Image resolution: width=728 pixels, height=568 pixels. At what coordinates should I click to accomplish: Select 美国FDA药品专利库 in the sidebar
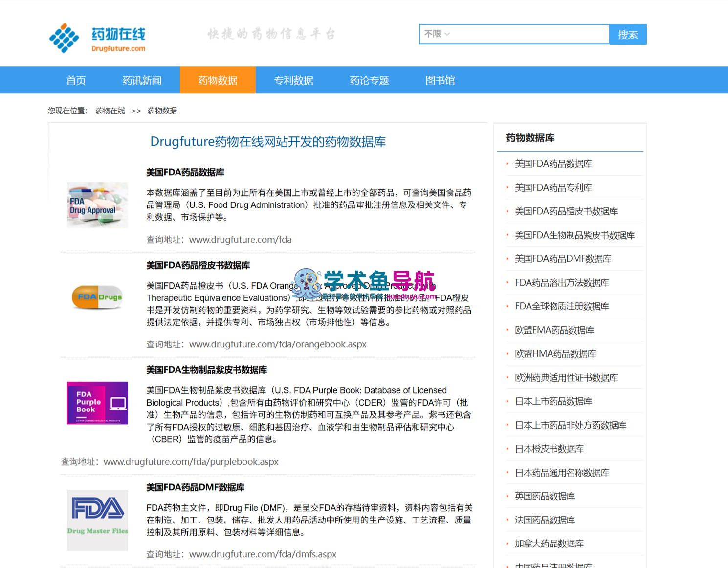click(553, 188)
